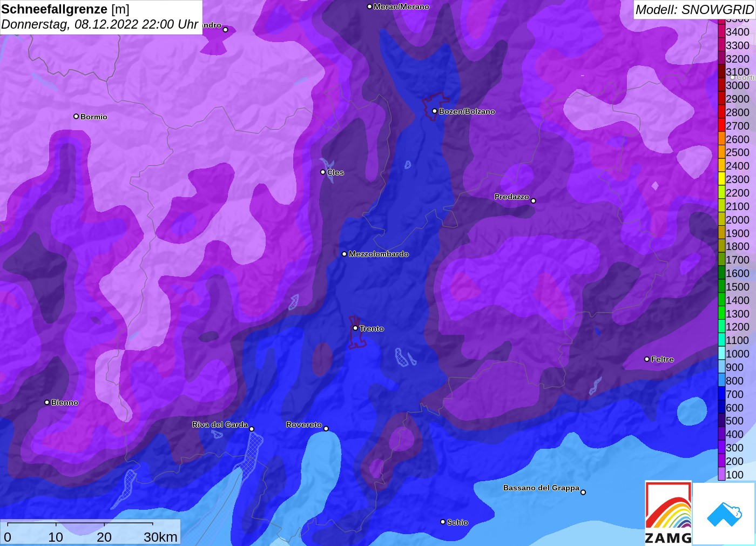Click the 1200 legend value
The image size is (756, 546).
(x=738, y=327)
